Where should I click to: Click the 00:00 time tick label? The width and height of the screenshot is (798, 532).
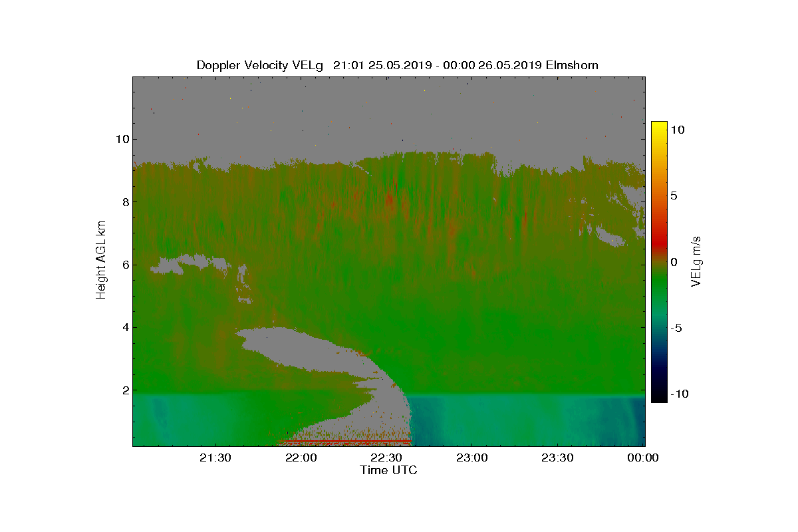click(x=643, y=458)
